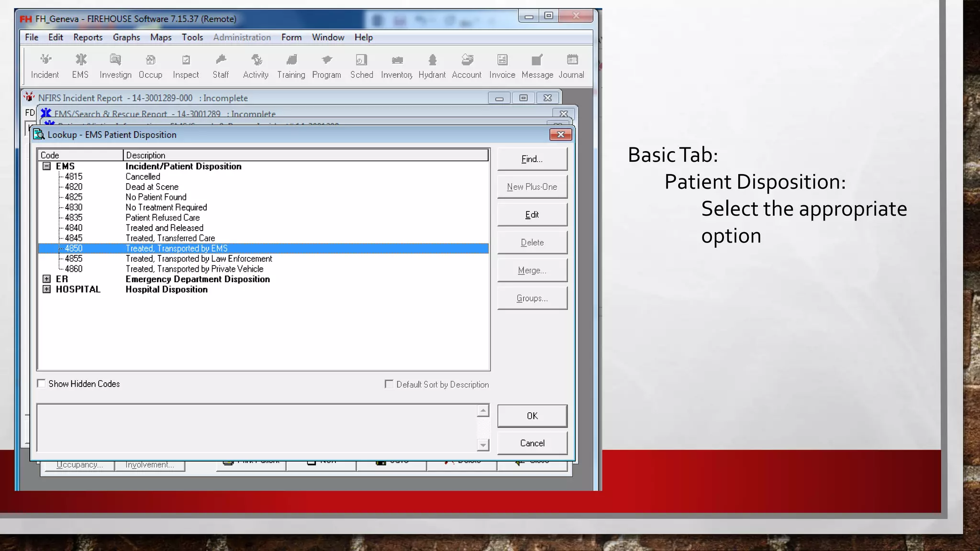Open the Graphs menu
The height and width of the screenshot is (551, 980).
click(x=126, y=37)
